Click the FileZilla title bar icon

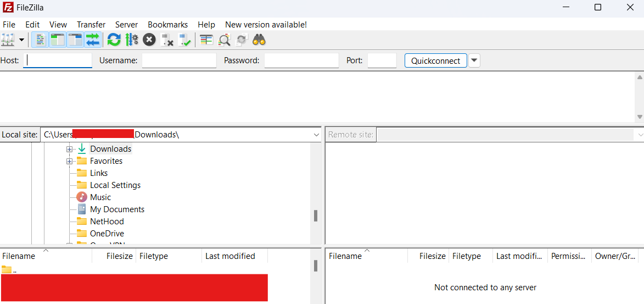(x=8, y=7)
